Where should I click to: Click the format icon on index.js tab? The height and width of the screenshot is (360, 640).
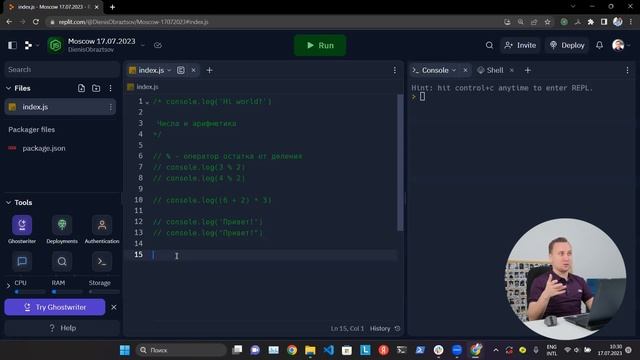(x=181, y=70)
